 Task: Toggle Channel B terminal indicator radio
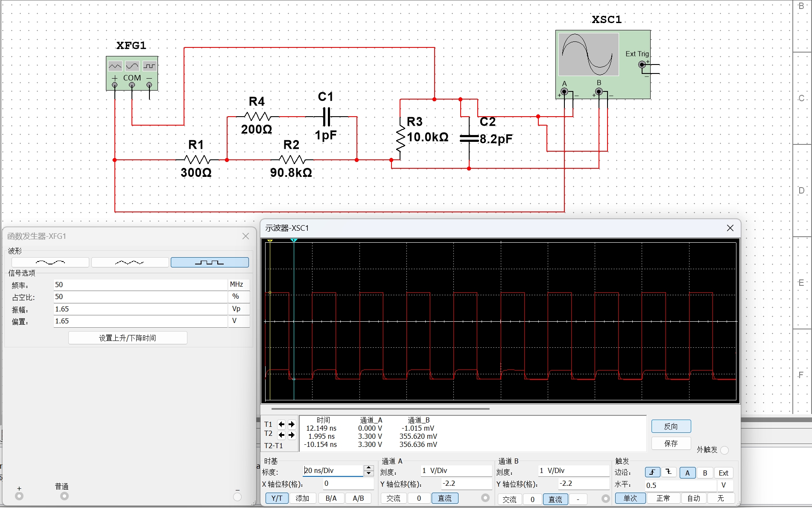point(606,498)
